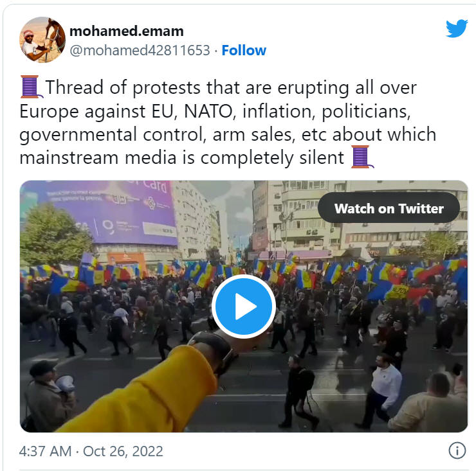
Task: Click the spool emoji after silent
Action: [x=362, y=157]
